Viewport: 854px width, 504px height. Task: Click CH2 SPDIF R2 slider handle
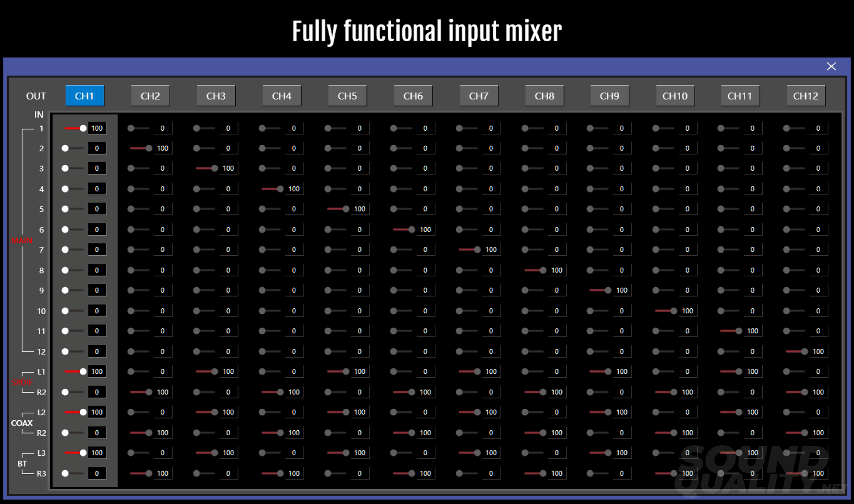point(149,392)
